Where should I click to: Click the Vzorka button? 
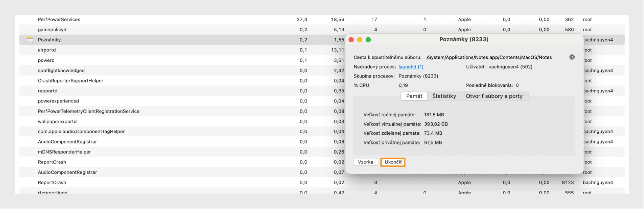click(365, 162)
